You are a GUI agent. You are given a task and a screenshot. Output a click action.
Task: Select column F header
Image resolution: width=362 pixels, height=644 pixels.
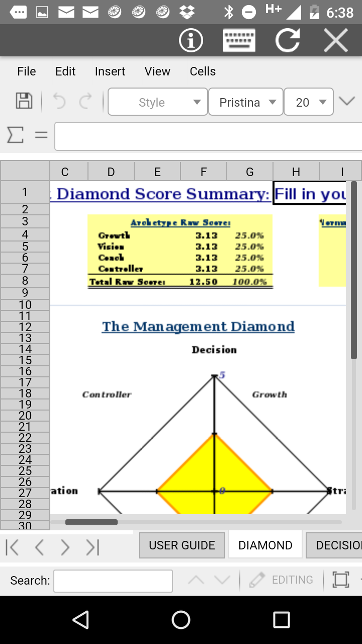pyautogui.click(x=204, y=172)
